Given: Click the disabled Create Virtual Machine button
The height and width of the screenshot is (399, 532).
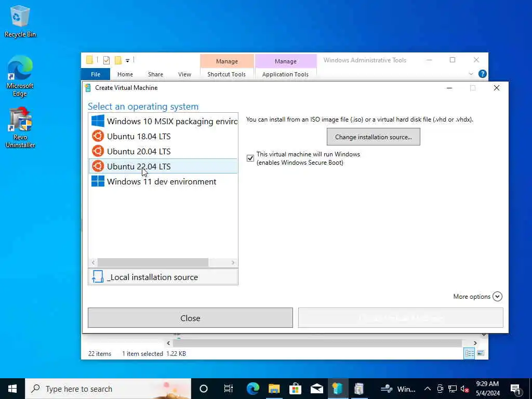Looking at the screenshot, I should pos(401,318).
